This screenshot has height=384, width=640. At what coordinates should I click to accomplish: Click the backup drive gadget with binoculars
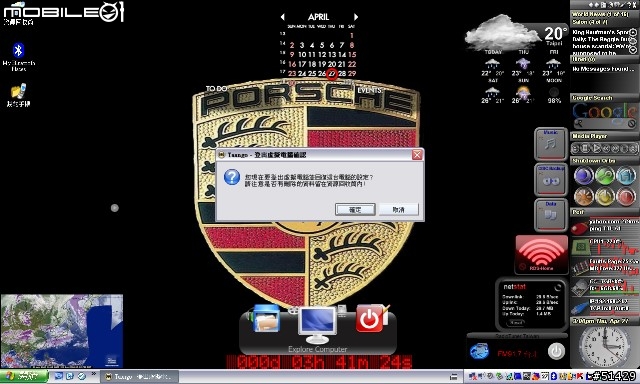551,179
